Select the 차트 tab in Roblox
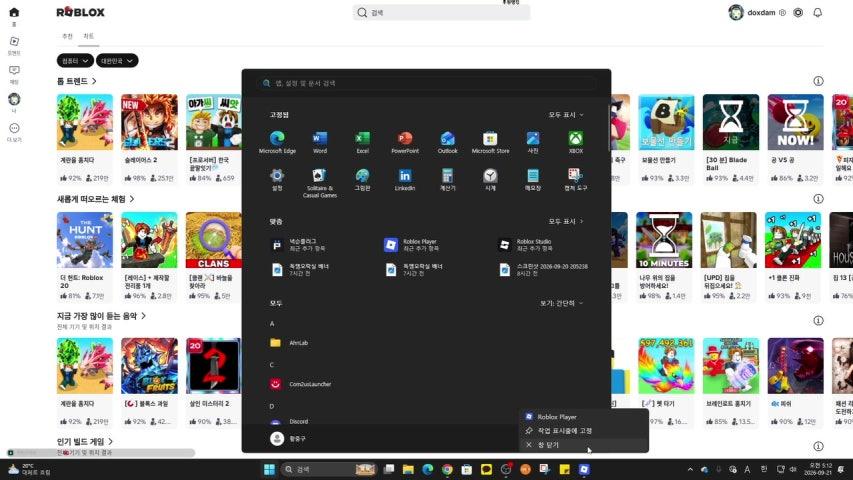853x480 pixels. (x=89, y=36)
